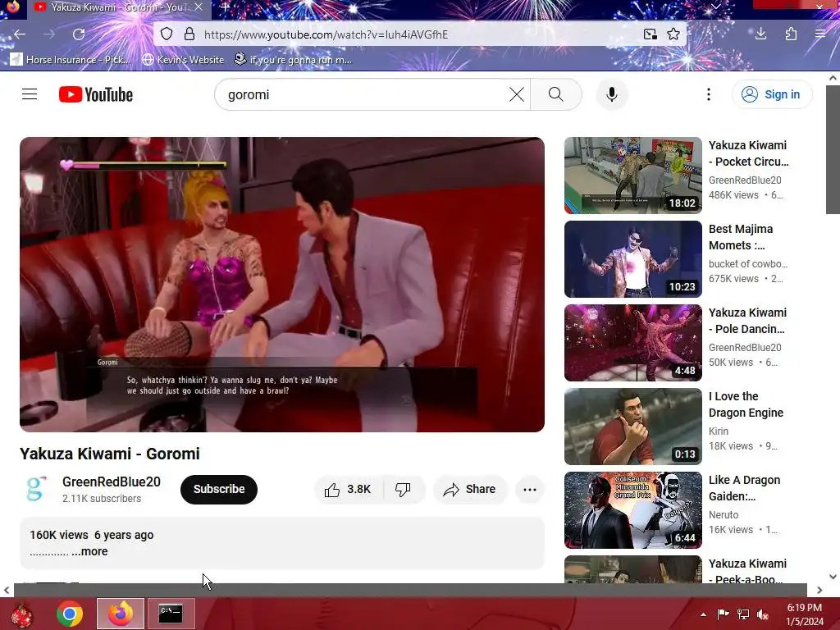Image resolution: width=840 pixels, height=630 pixels.
Task: Click the vertical page scrollbar thumb
Action: (x=833, y=149)
